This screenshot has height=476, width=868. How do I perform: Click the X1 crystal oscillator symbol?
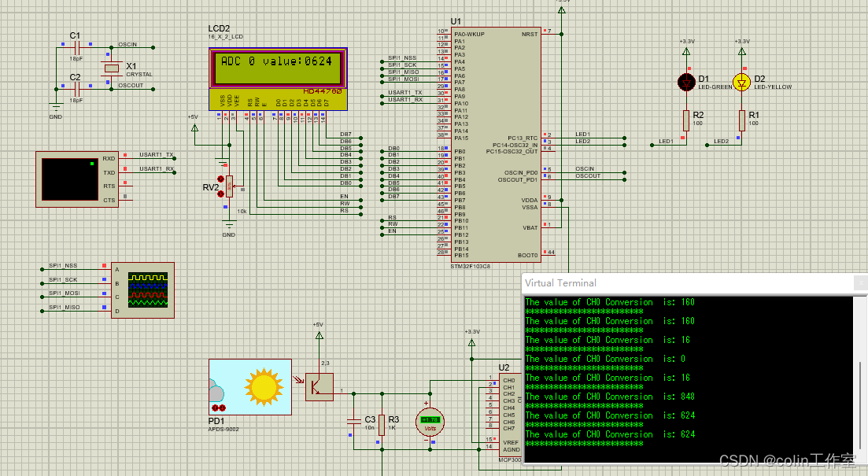click(x=111, y=67)
